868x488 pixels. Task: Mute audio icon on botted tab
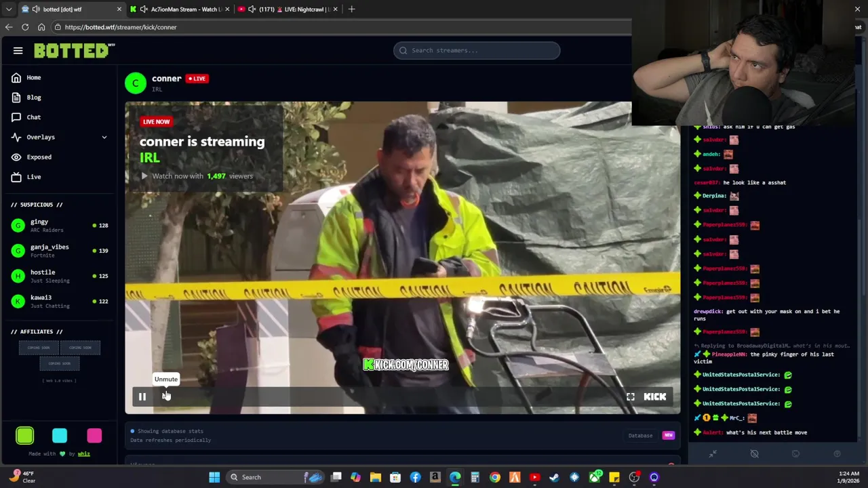pyautogui.click(x=36, y=9)
